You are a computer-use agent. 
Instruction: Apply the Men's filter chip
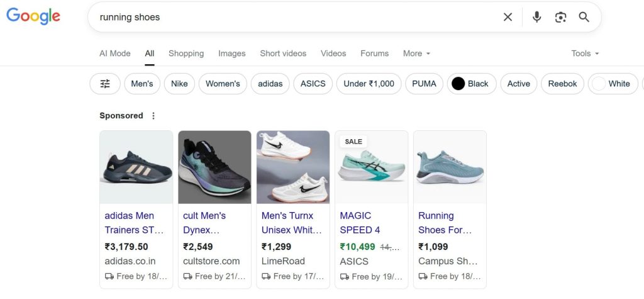point(142,84)
